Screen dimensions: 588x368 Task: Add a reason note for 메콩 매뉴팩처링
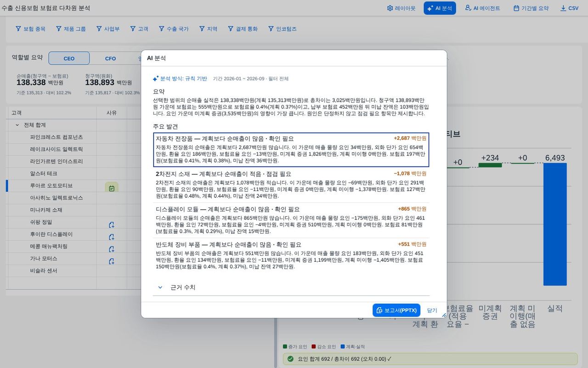coord(112,249)
